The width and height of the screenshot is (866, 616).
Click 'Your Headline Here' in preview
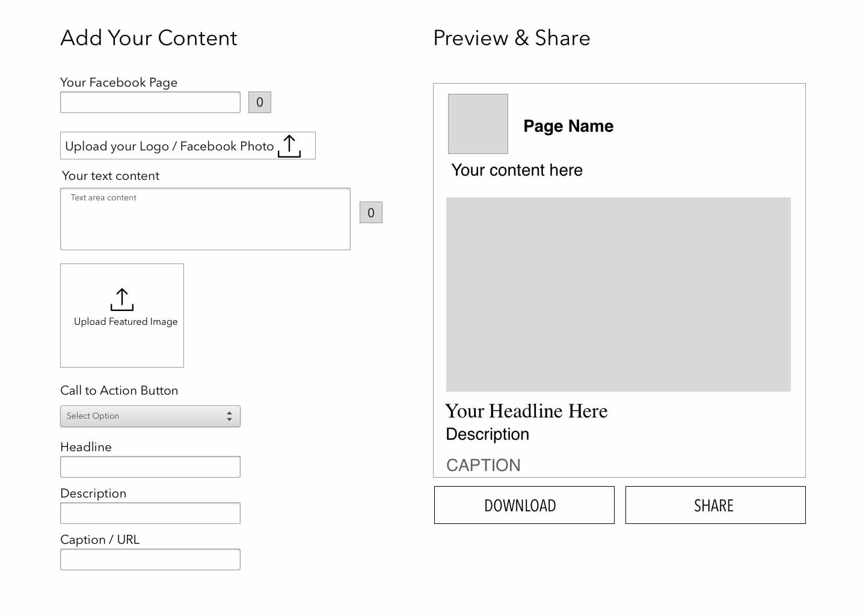click(526, 411)
